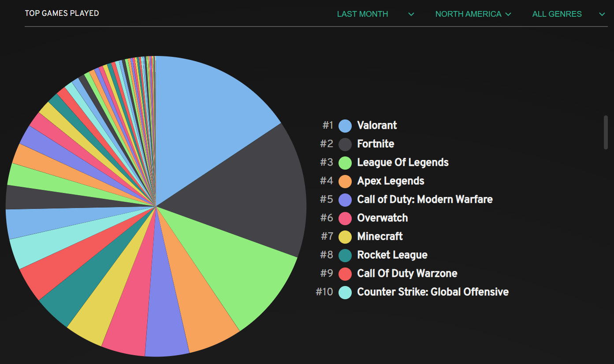The image size is (614, 364).
Task: Select the Counter Strike: Global Offensive label
Action: (x=433, y=292)
